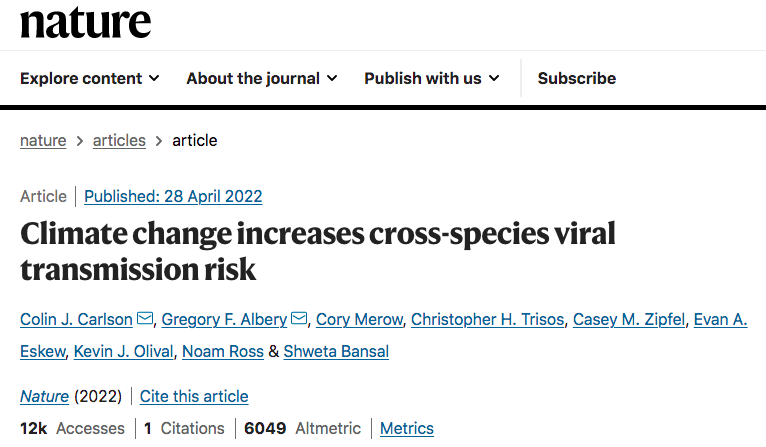Image resolution: width=766 pixels, height=447 pixels.
Task: Click the Subscribe menu item
Action: [x=576, y=78]
